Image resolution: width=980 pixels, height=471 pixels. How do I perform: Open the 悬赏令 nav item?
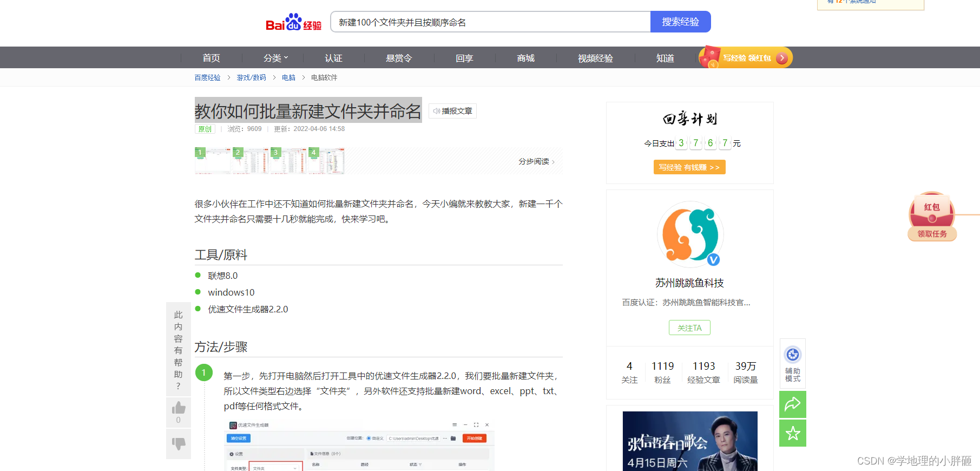[399, 58]
